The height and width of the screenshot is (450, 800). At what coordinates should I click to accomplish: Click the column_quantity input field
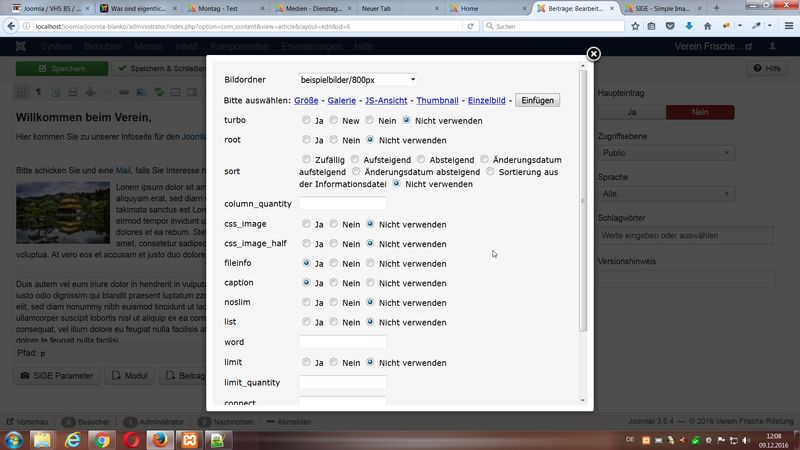(342, 203)
